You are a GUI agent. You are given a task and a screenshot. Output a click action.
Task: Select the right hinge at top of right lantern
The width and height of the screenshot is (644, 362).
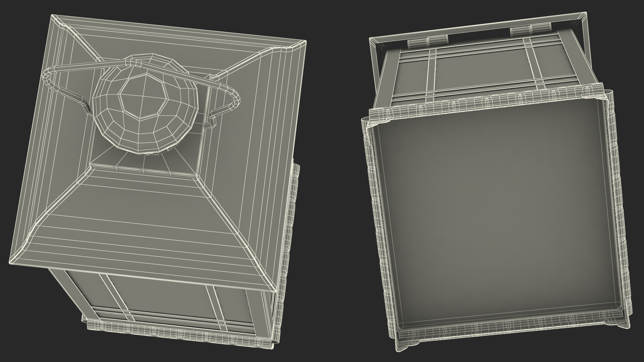click(530, 30)
